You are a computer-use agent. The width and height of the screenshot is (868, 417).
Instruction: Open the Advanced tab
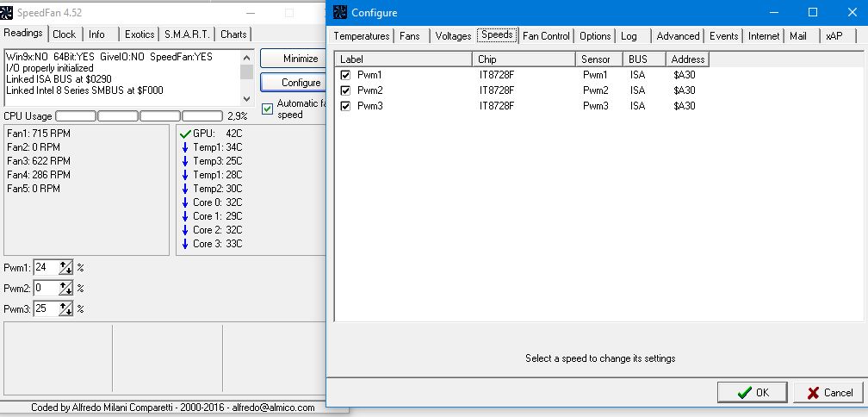(679, 36)
